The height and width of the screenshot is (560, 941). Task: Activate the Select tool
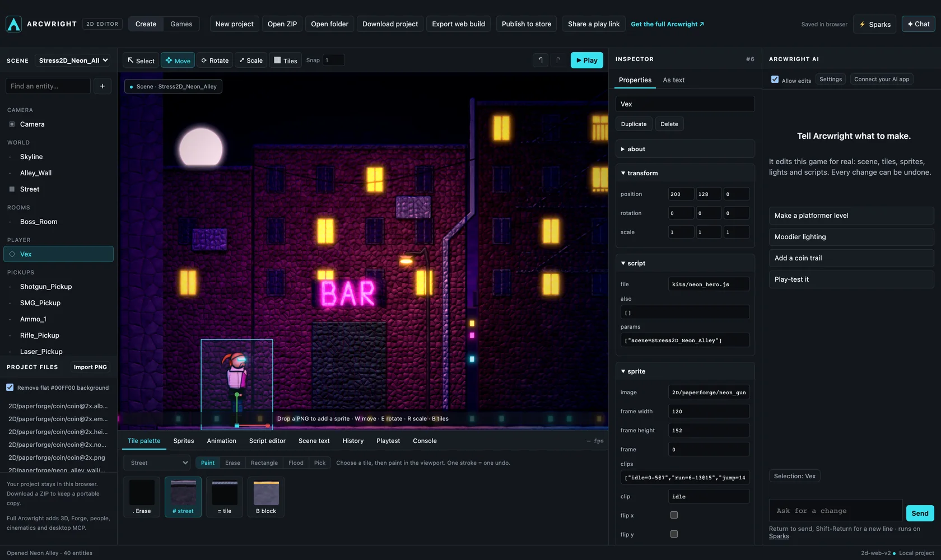click(141, 60)
